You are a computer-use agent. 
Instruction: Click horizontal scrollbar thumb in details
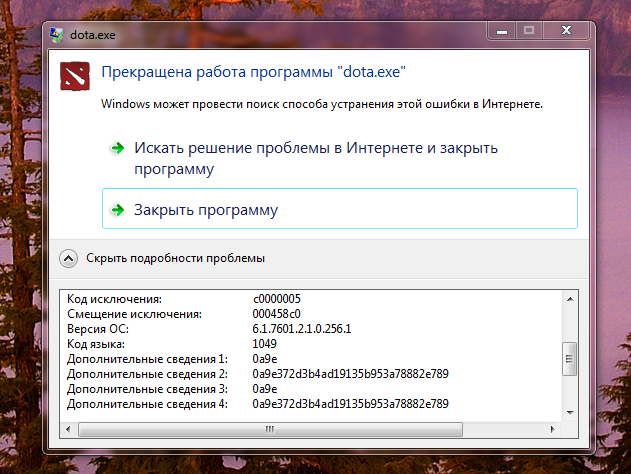click(x=270, y=429)
